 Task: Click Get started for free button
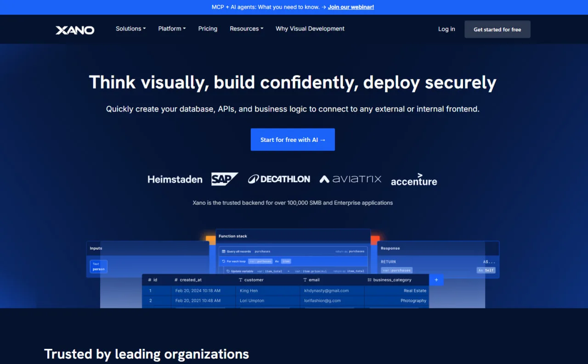[x=498, y=29]
